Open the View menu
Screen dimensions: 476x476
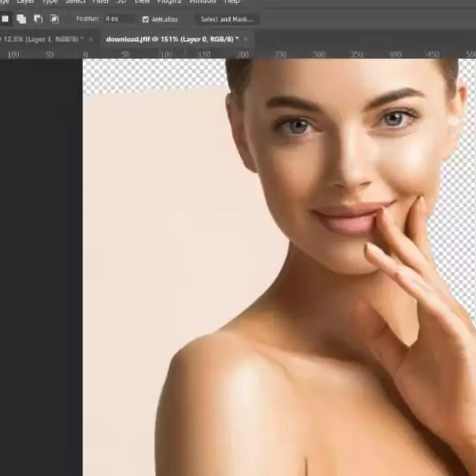coord(141,2)
